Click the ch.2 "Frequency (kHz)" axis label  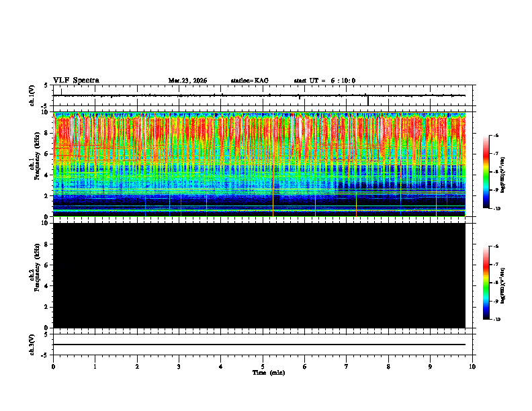[38, 267]
